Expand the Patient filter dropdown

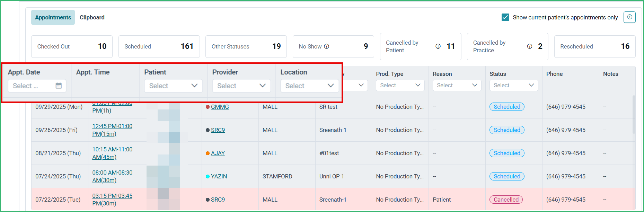tap(173, 86)
